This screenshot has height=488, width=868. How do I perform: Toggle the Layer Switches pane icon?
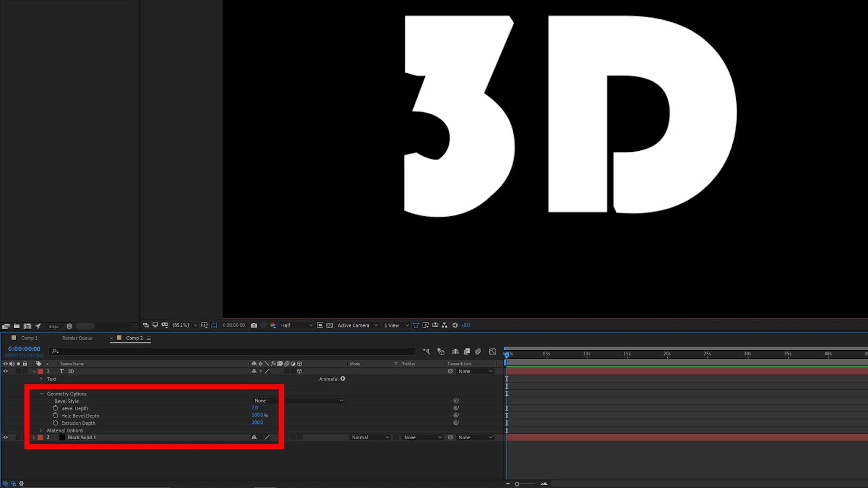tap(6, 484)
